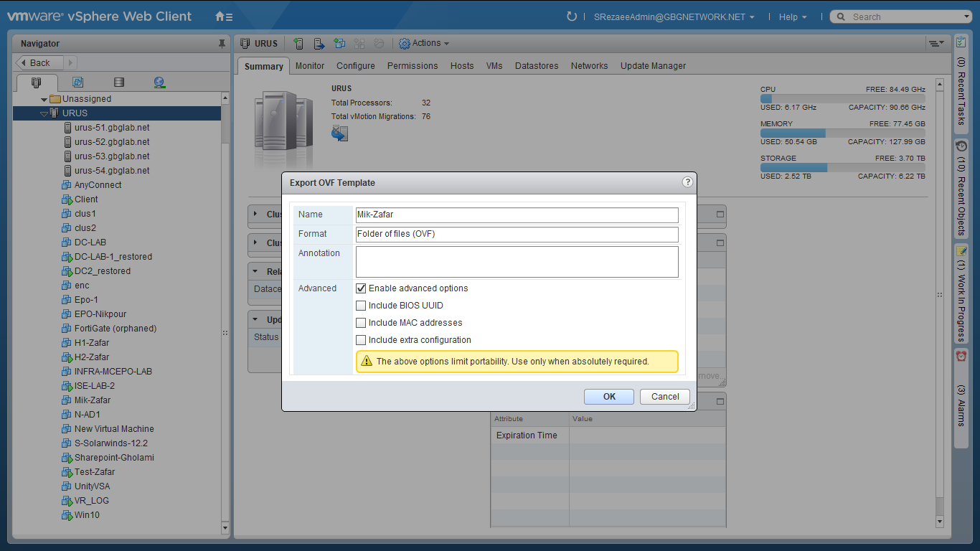This screenshot has width=980, height=551.
Task: Tick Include extra configuration checkbox
Action: 361,340
